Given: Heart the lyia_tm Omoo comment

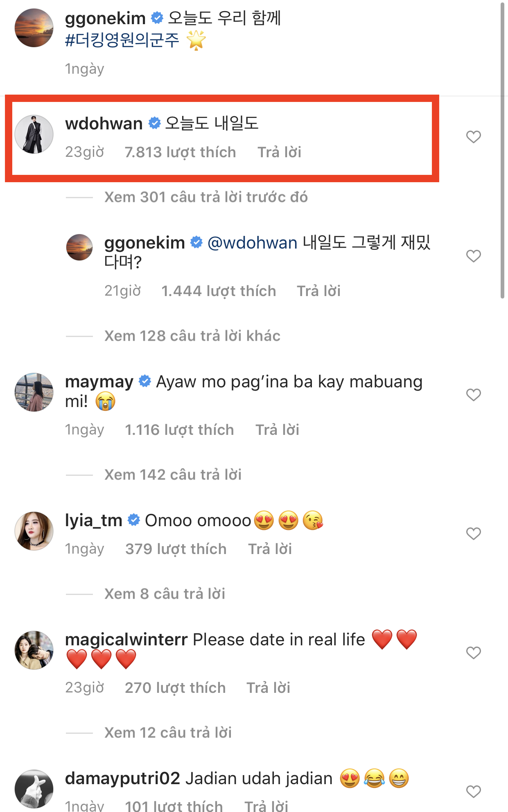Looking at the screenshot, I should 473,534.
